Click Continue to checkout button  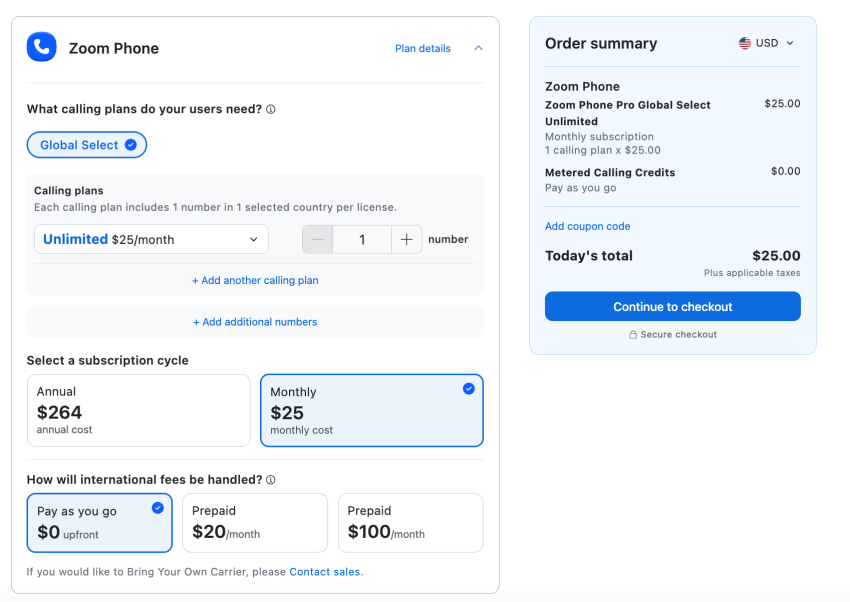(673, 307)
